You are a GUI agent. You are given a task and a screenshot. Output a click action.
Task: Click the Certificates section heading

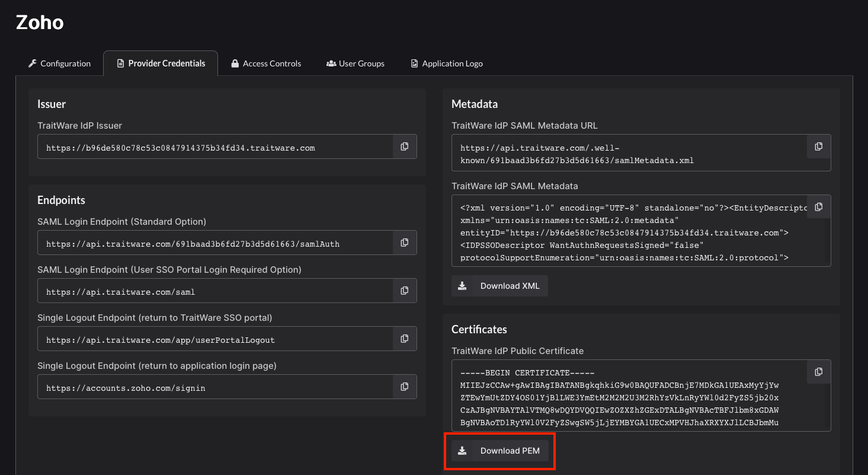tap(479, 329)
